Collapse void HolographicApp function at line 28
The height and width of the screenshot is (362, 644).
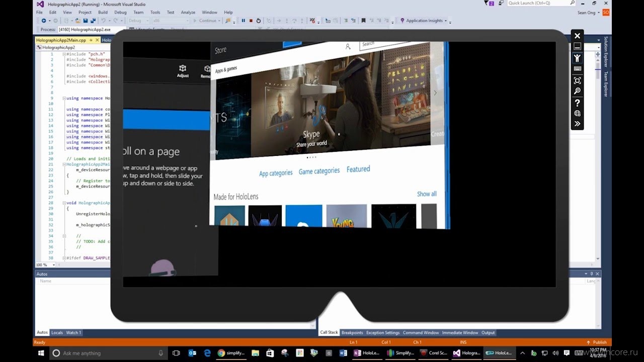[x=64, y=203]
